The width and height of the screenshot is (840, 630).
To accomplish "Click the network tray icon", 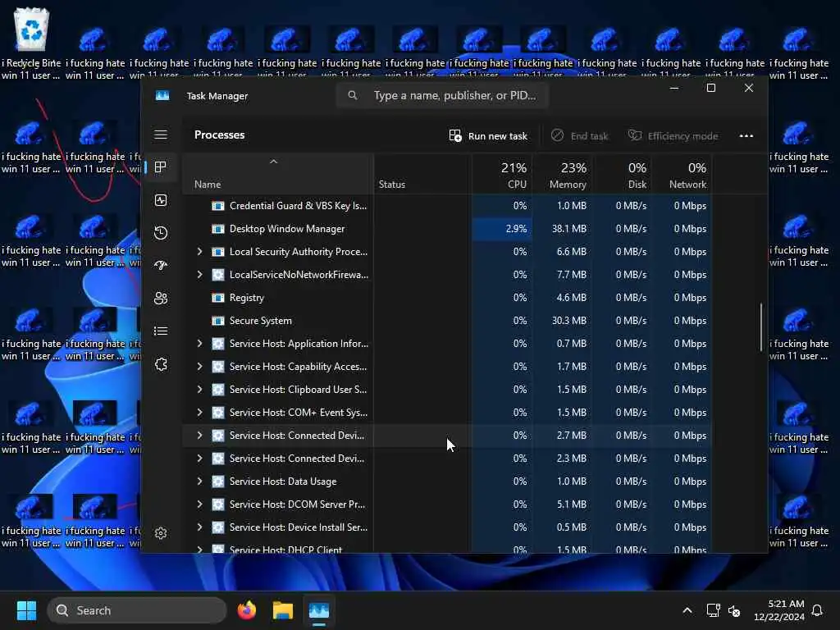I will (x=713, y=610).
